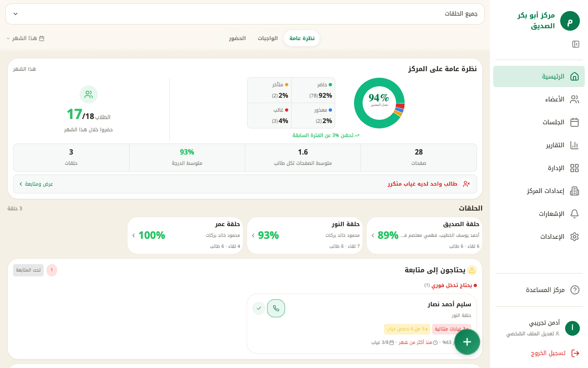Image resolution: width=588 pixels, height=368 pixels.
Task: Click the small person icon by تعديل الملف الشخصي
Action: (557, 334)
